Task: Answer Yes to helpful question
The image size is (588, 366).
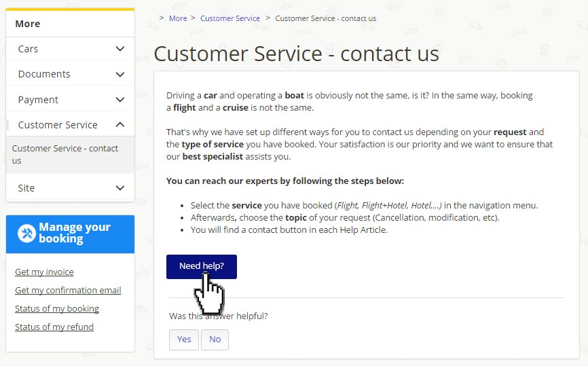Action: pos(184,340)
